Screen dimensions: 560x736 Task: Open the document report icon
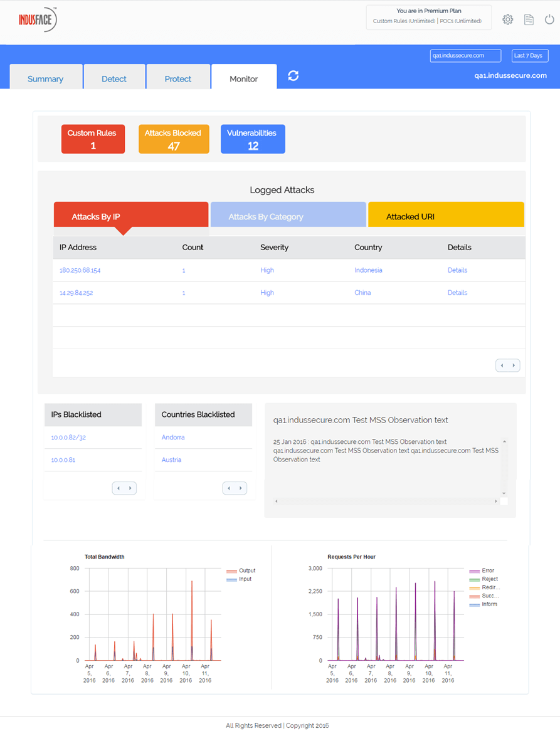(529, 19)
